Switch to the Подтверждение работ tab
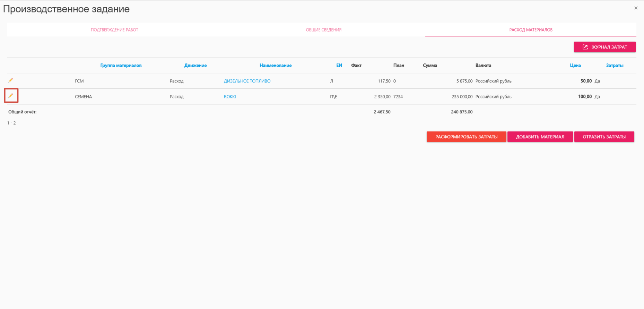Image resolution: width=644 pixels, height=309 pixels. click(x=114, y=30)
